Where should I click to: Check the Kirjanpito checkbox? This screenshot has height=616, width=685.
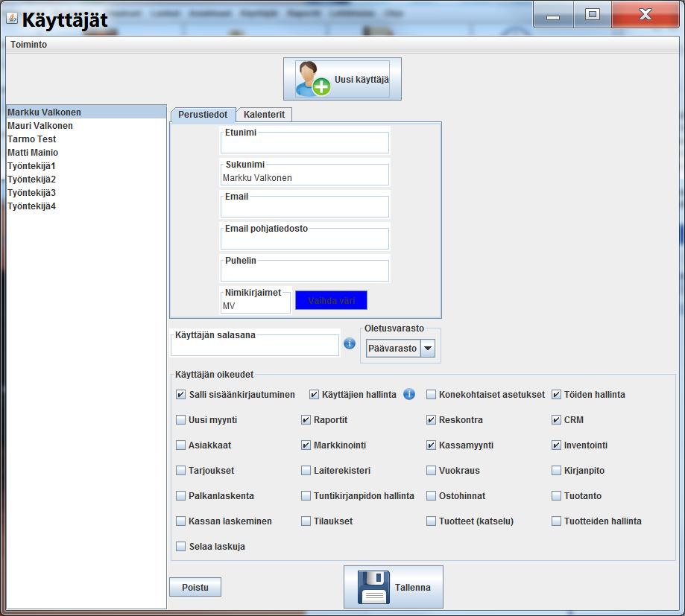point(556,471)
